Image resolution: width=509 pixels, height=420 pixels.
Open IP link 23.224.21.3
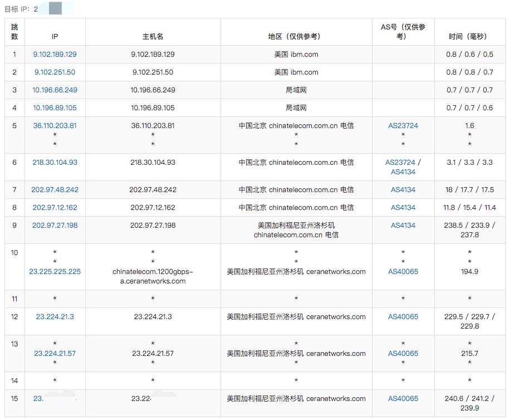tap(55, 317)
